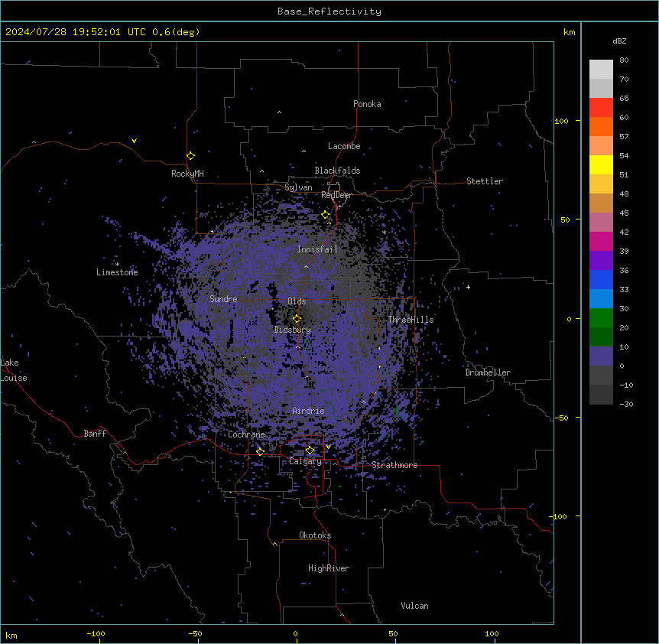The image size is (659, 644).
Task: Click the light blue 30-33 dBZ swatch
Action: (601, 299)
